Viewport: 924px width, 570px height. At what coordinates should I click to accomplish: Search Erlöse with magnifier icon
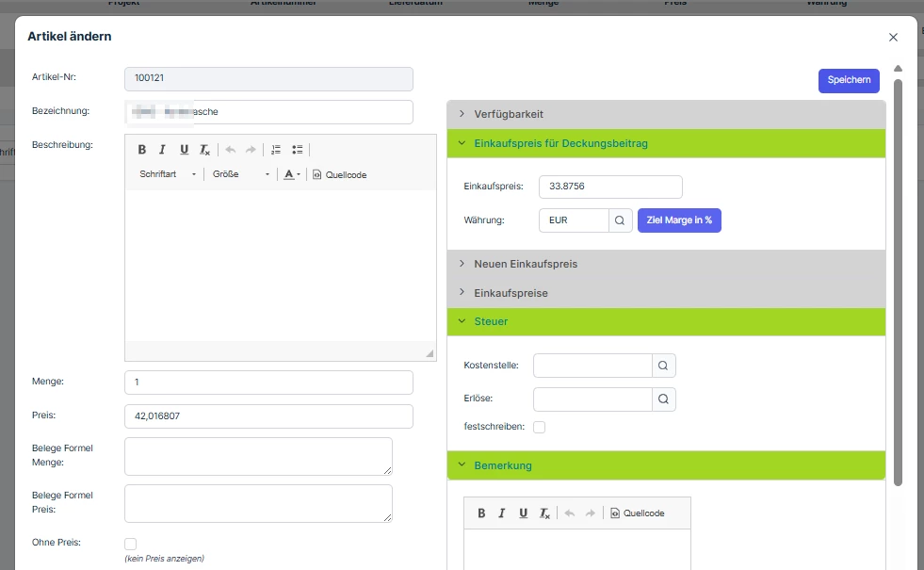pyautogui.click(x=663, y=399)
